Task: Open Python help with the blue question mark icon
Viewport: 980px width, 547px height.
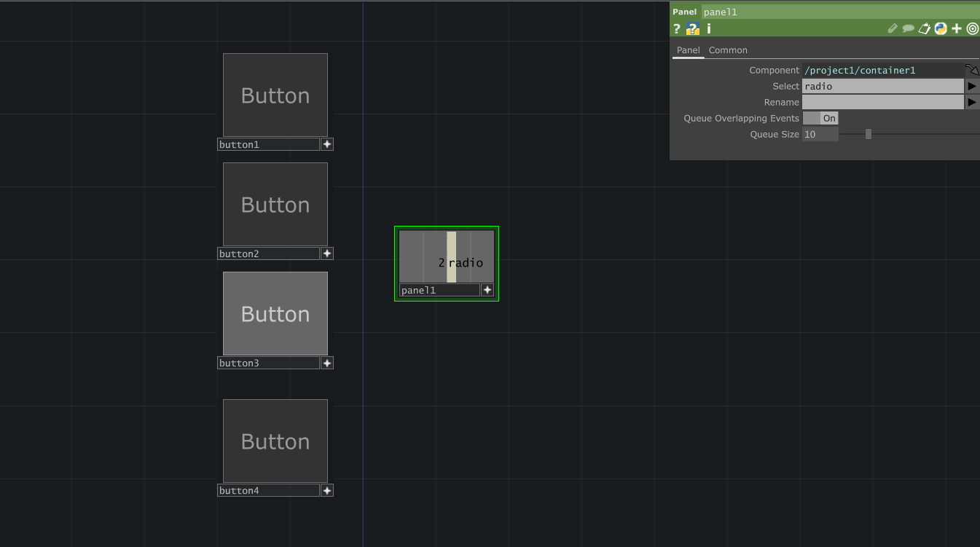Action: click(x=692, y=28)
